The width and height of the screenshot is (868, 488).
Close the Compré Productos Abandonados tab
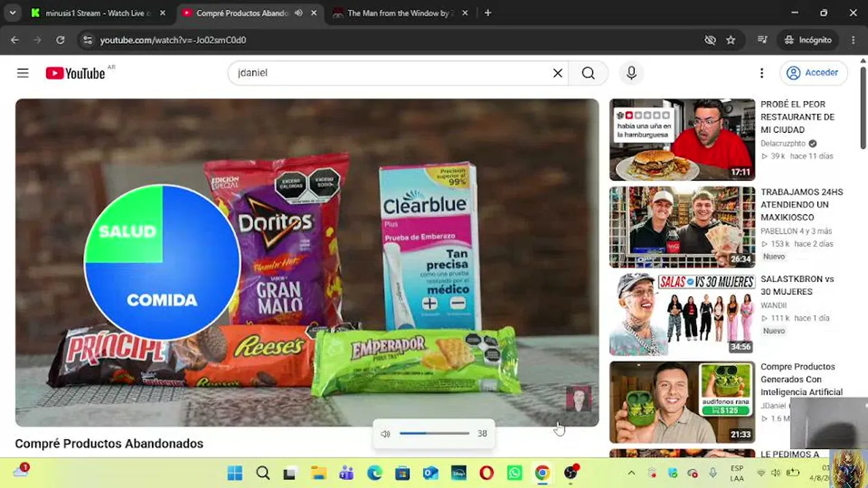pos(315,13)
